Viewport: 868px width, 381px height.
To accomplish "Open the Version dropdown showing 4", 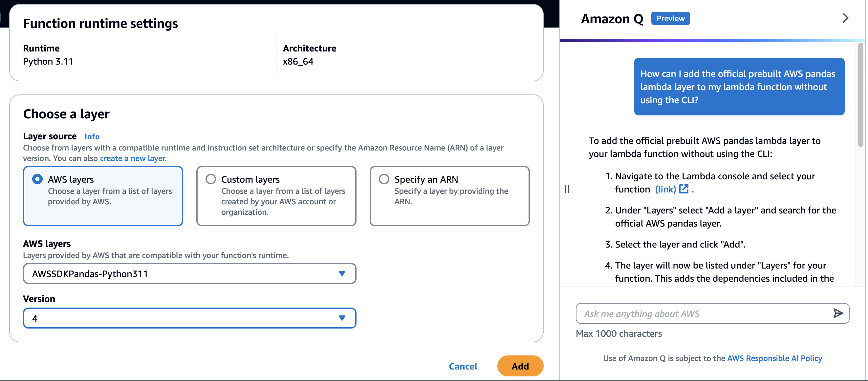I will [189, 318].
